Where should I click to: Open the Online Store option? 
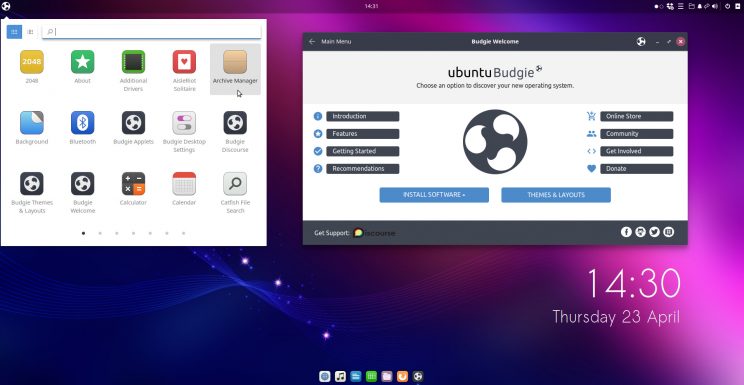636,116
